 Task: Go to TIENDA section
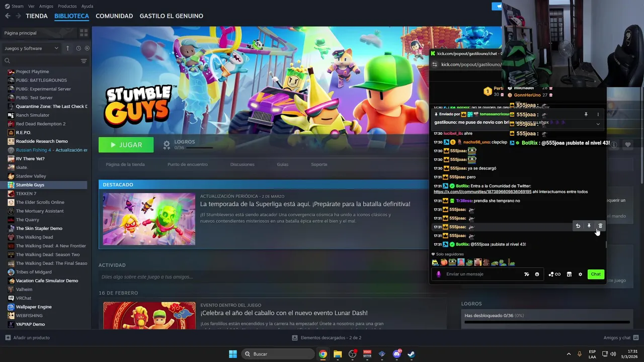37,16
